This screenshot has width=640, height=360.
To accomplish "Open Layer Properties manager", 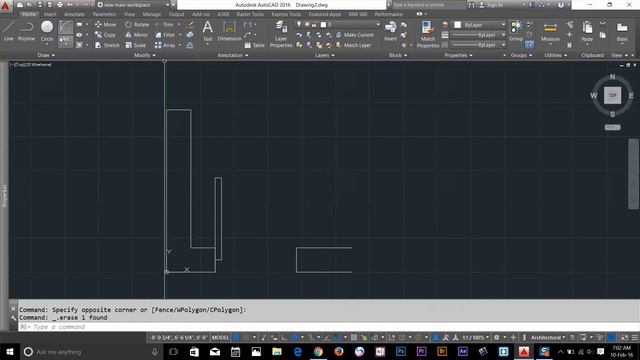I will [x=281, y=35].
